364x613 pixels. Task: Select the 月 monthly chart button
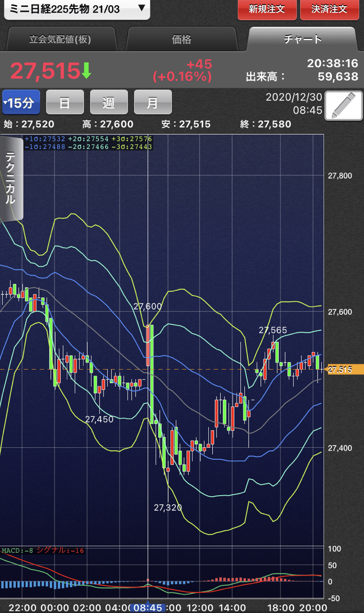pos(153,102)
